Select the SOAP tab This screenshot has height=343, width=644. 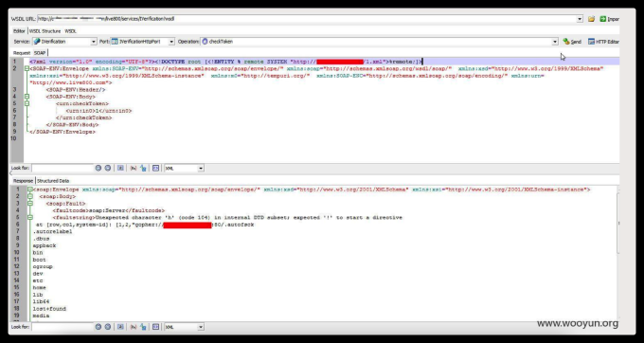tap(40, 52)
